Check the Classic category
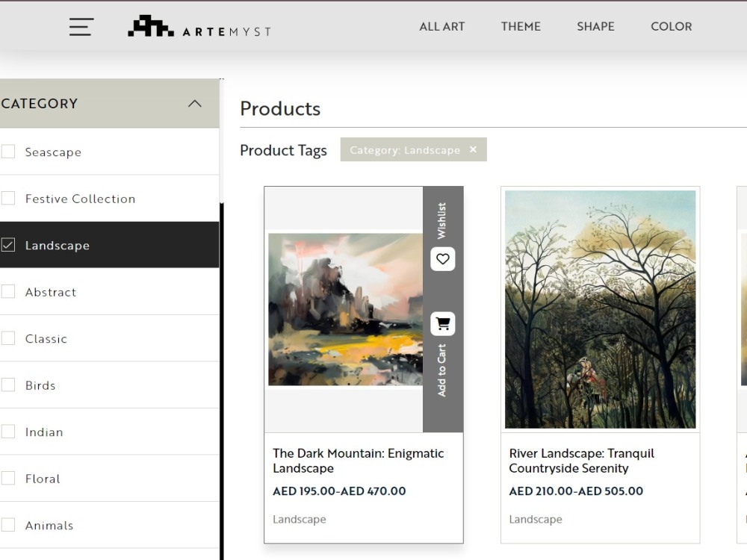747x560 pixels. coord(8,338)
